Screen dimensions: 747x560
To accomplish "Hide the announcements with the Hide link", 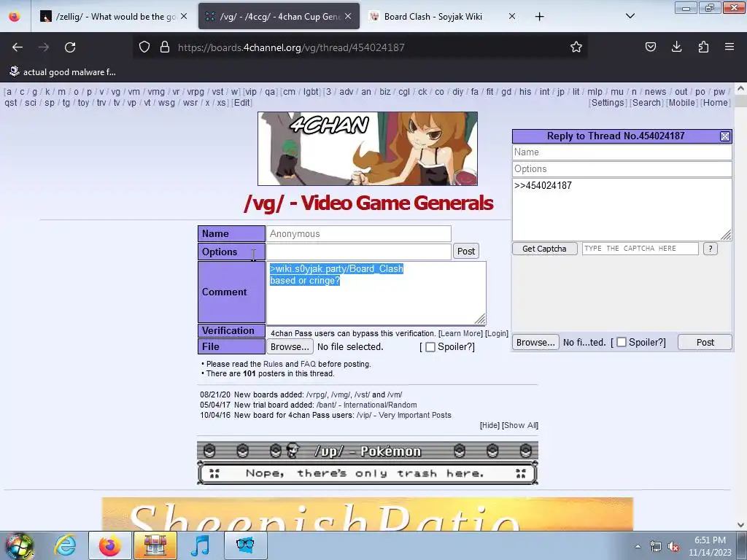I will pos(489,425).
